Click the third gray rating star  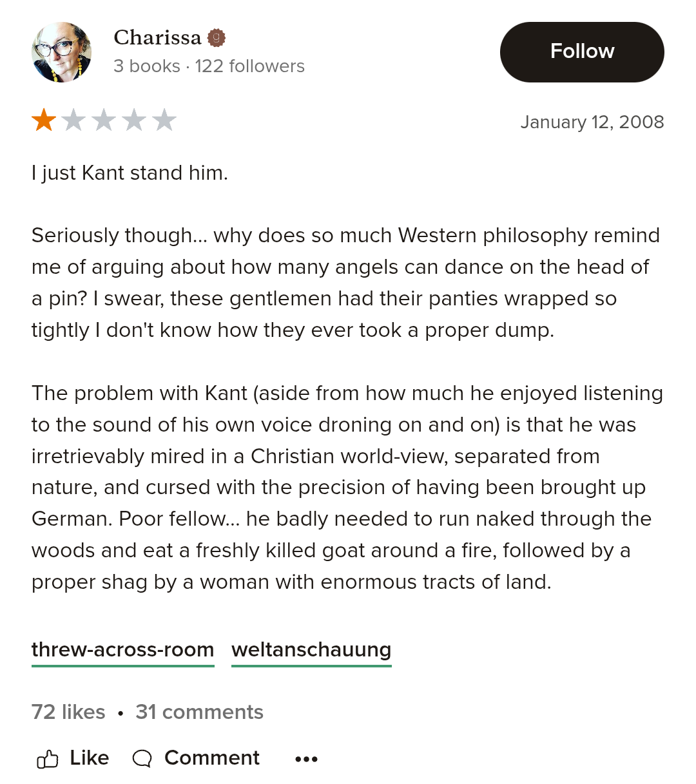(x=104, y=120)
